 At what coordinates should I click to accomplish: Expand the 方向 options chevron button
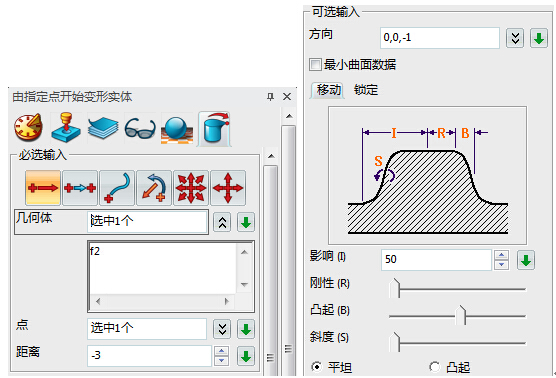click(x=515, y=38)
